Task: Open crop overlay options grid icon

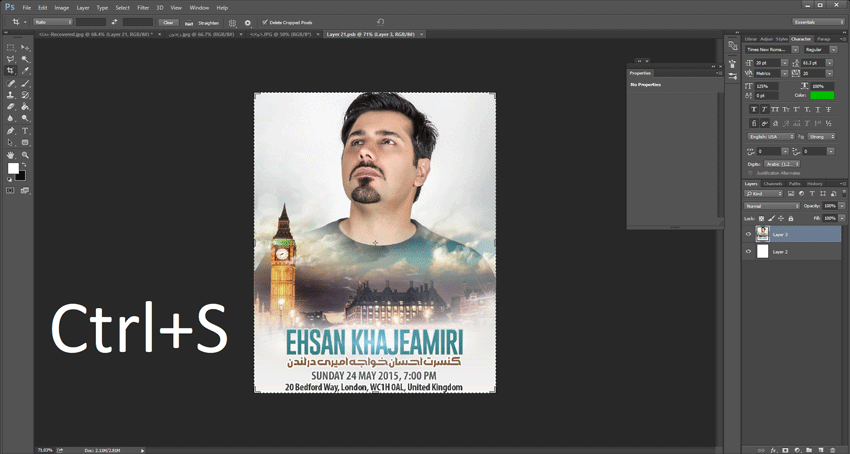Action: click(232, 23)
